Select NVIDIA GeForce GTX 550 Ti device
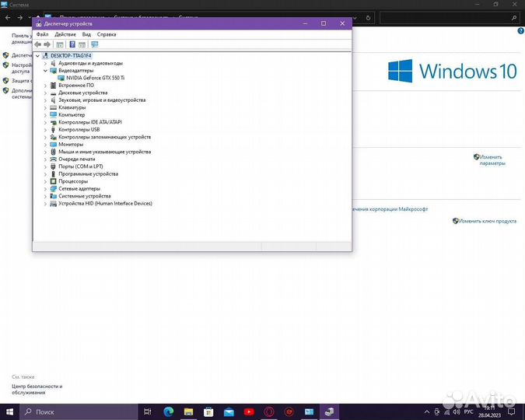This screenshot has width=525, height=420. pos(95,78)
